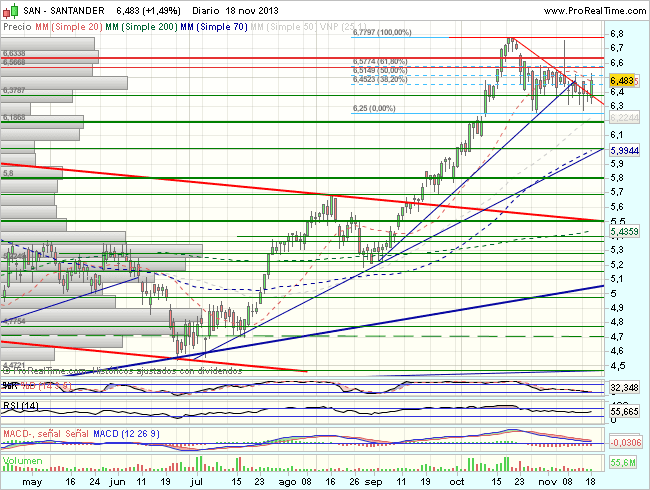
Task: Click the Fibonacci label 6,7797 (100,00%)
Action: [382, 32]
